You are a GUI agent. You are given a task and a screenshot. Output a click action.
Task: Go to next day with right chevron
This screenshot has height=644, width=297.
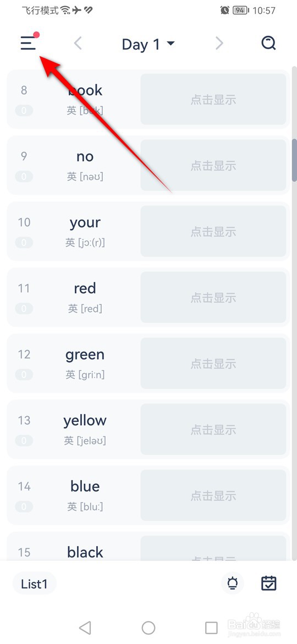pyautogui.click(x=219, y=43)
